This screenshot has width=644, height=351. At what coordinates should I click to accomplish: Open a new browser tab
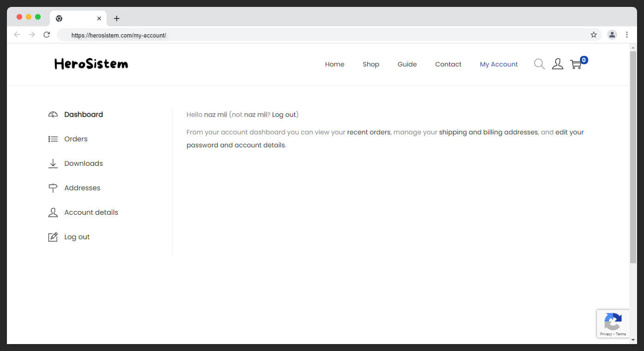tap(117, 18)
